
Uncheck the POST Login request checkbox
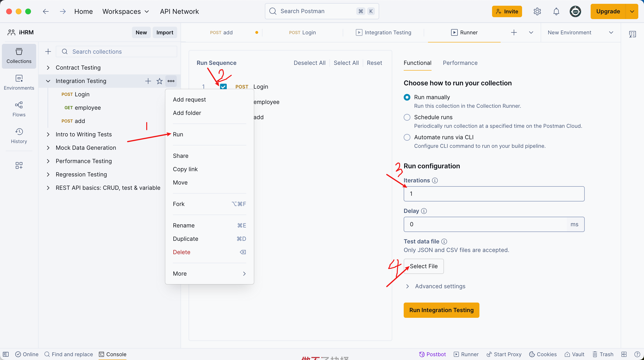[x=223, y=87]
